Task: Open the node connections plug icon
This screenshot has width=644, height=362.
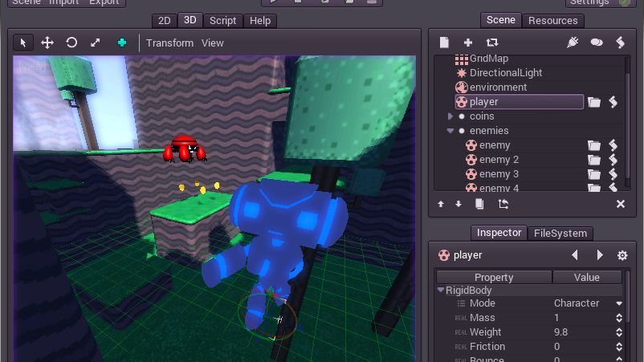Action: pyautogui.click(x=573, y=42)
